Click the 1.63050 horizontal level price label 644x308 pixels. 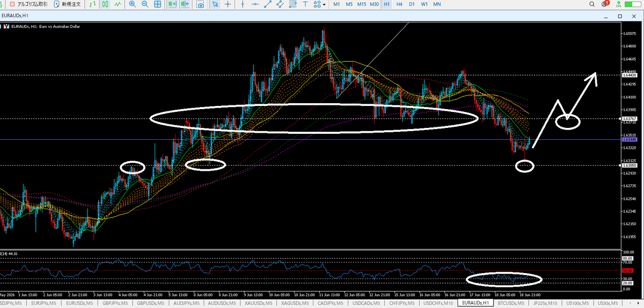(629, 166)
